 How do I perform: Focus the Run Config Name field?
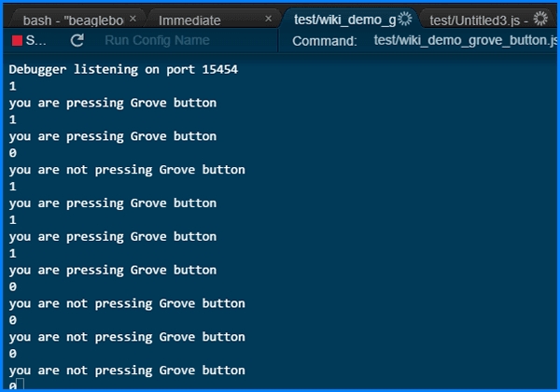156,41
